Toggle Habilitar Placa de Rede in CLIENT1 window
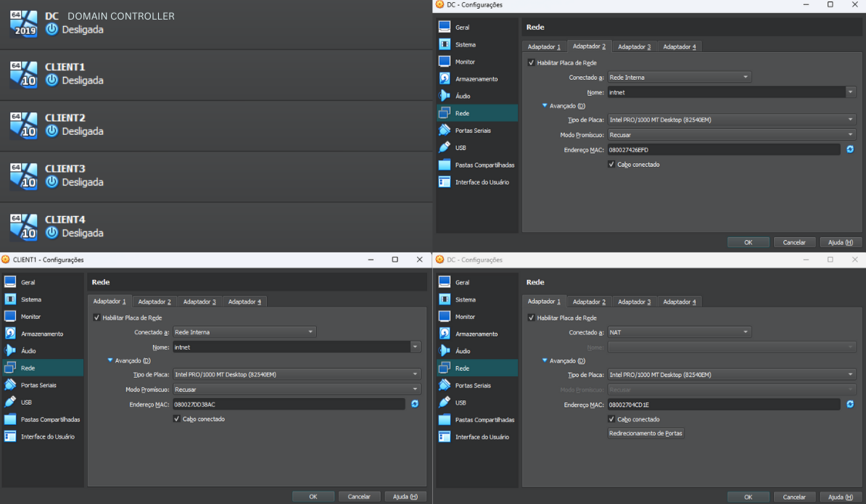This screenshot has height=504, width=866. 97,318
